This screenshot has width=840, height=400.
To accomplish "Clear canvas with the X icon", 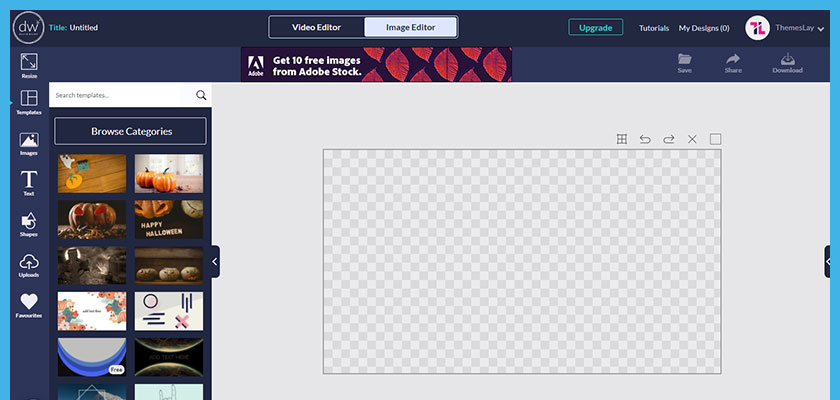I will click(x=692, y=139).
